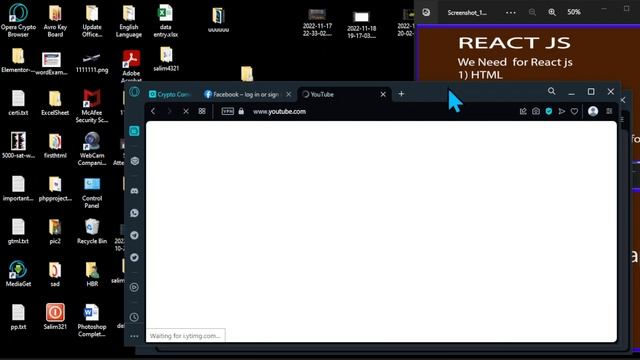The height and width of the screenshot is (360, 640).
Task: Open Discord from the Opera sidebar
Action: tap(134, 191)
